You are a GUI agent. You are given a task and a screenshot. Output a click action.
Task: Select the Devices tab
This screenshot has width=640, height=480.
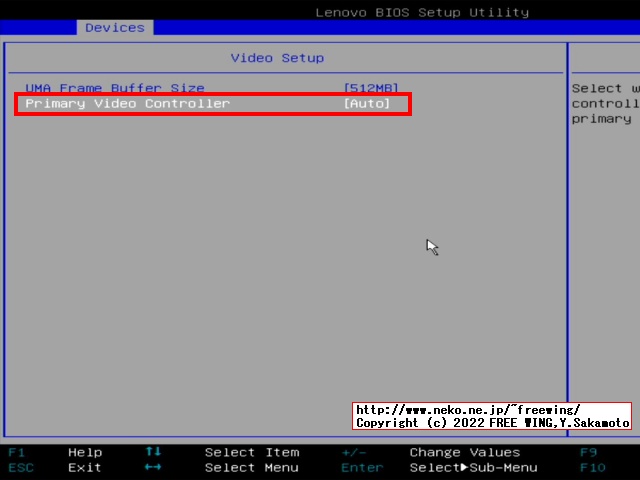pos(114,27)
